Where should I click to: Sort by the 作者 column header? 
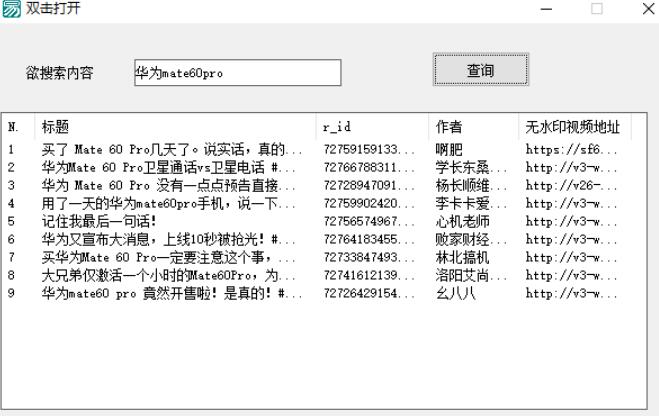coord(473,126)
